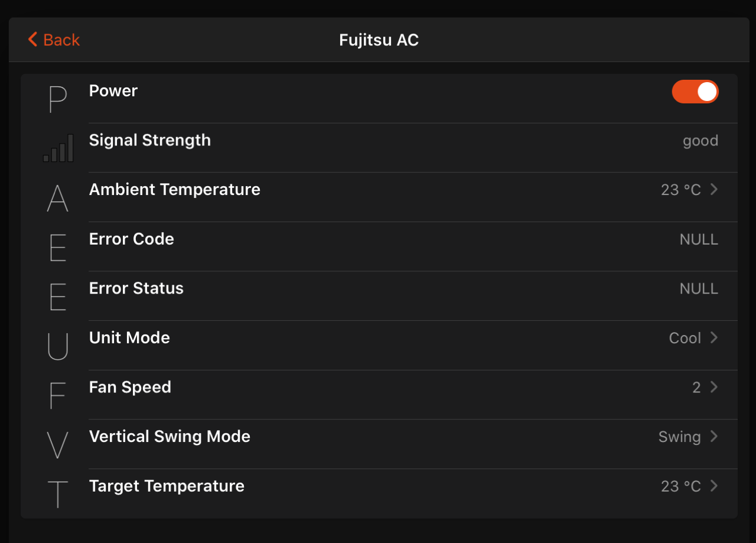This screenshot has width=756, height=543.
Task: Toggle the Power switch off
Action: pyautogui.click(x=695, y=92)
